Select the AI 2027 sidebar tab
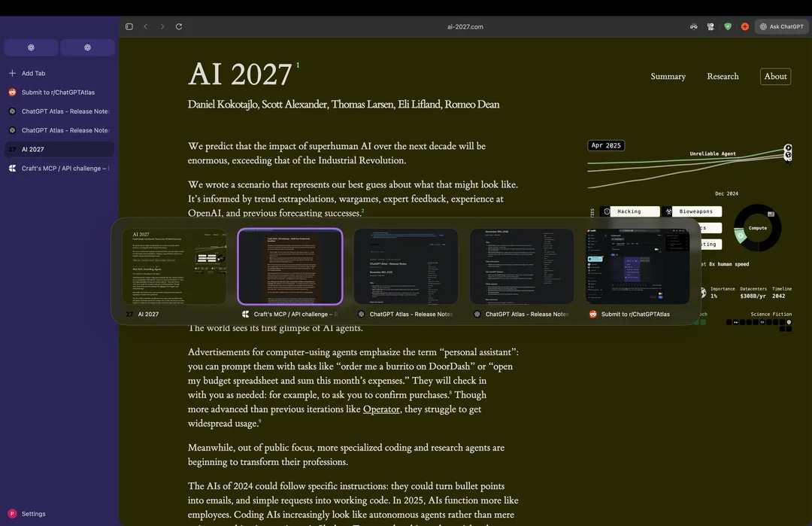The image size is (812, 526). pos(59,149)
